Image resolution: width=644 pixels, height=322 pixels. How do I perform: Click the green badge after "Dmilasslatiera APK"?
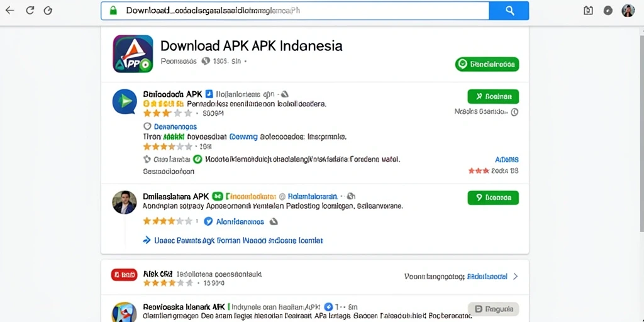click(x=218, y=197)
